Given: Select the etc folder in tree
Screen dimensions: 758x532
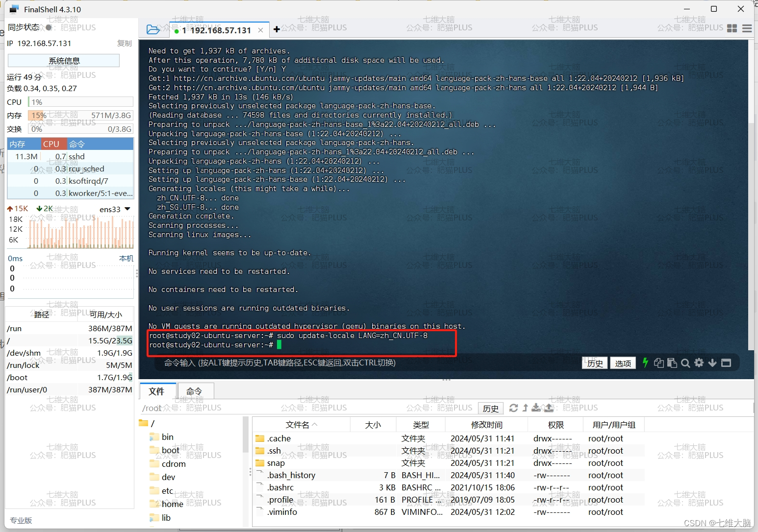Looking at the screenshot, I should click(161, 491).
